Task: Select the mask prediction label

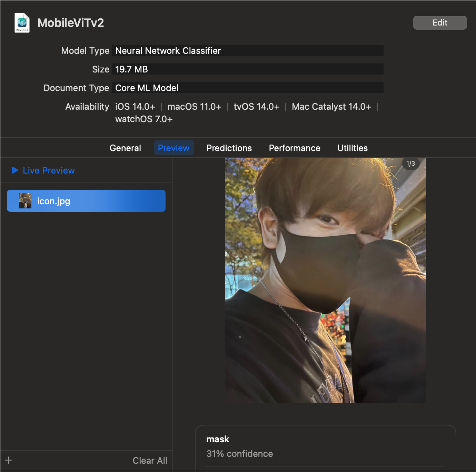Action: [218, 439]
